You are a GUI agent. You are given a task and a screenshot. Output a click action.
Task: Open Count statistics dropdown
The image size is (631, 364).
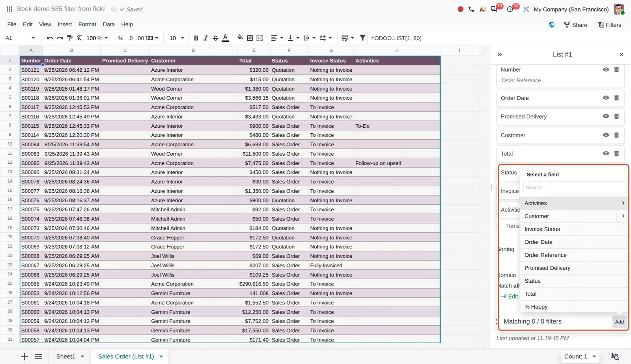(579, 357)
